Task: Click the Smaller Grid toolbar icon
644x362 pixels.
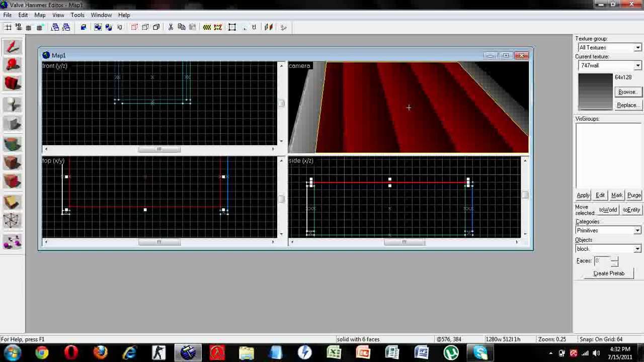Action: pos(29,27)
